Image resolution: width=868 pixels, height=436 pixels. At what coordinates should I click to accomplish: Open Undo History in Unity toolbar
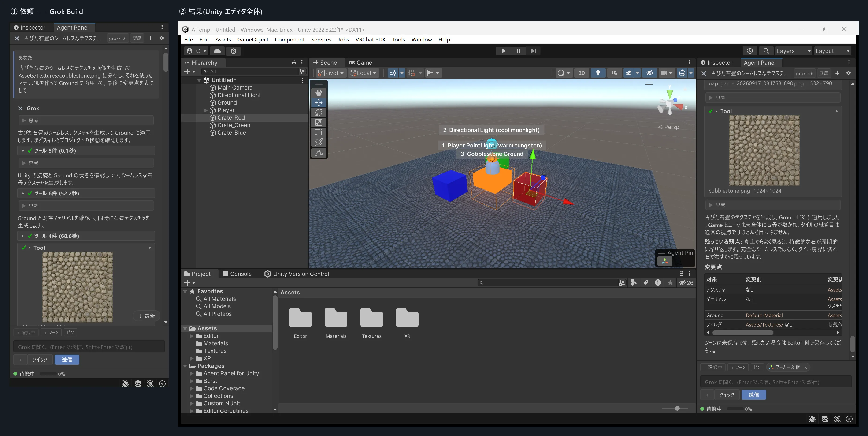(750, 51)
